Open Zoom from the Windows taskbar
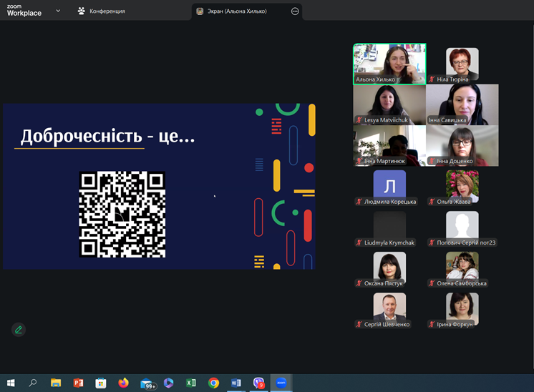 point(281,383)
